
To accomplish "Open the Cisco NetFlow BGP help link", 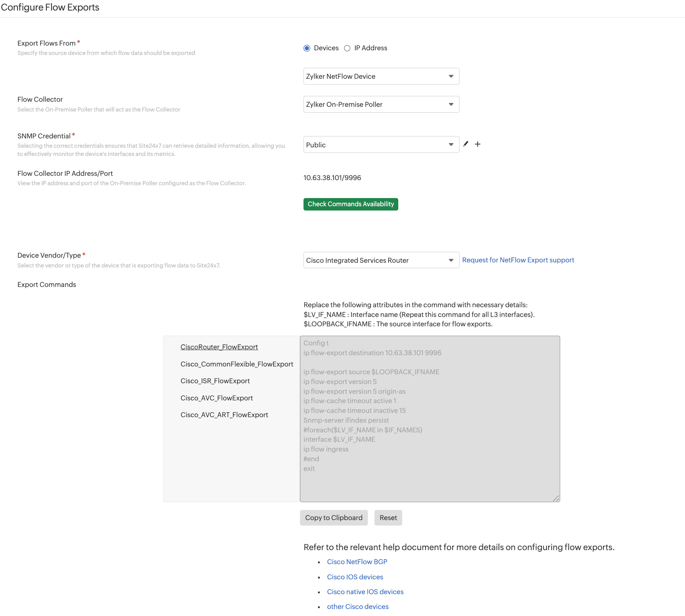I will coord(357,562).
